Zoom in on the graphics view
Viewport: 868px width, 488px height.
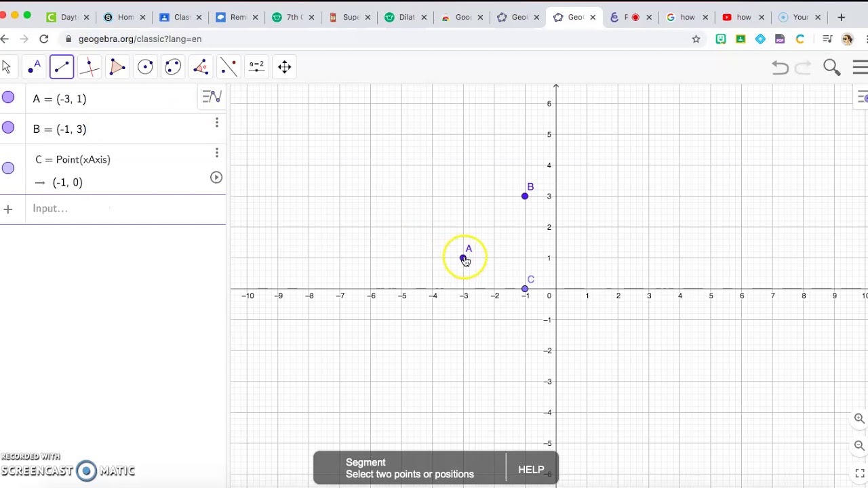tap(859, 418)
